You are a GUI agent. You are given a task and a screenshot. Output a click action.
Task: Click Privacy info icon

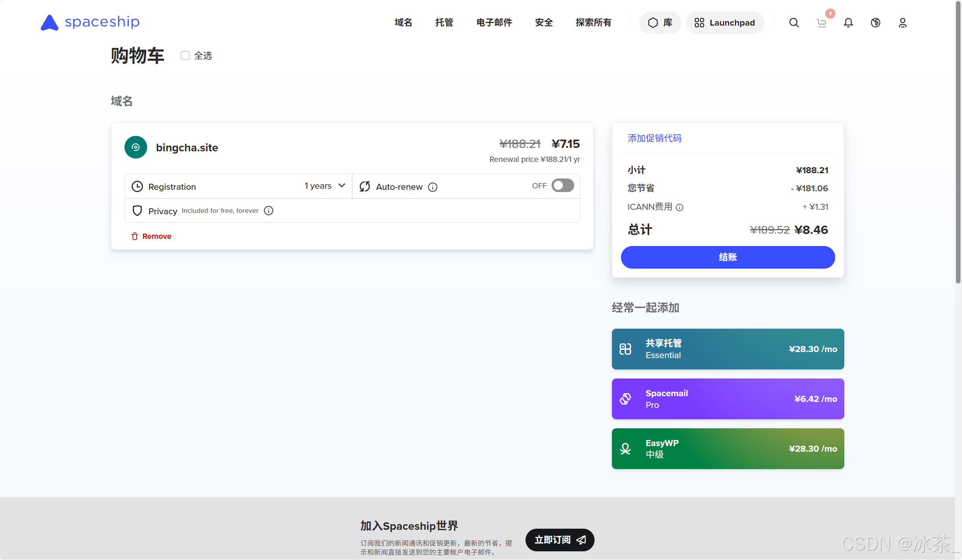(269, 211)
